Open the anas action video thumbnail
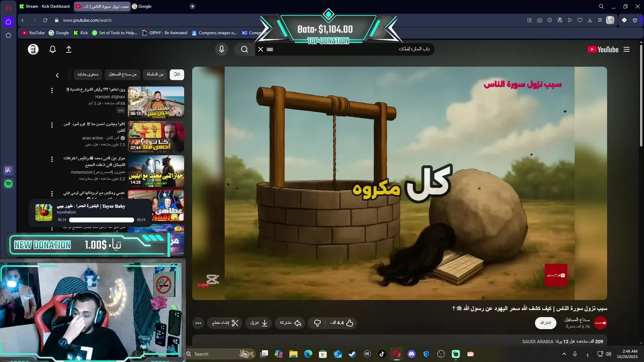 (x=156, y=136)
